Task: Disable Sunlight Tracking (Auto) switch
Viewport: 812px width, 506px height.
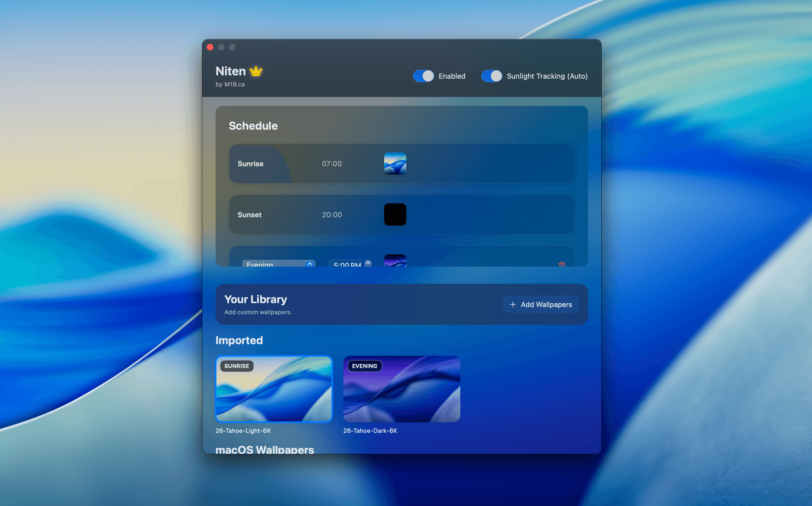Action: (x=491, y=76)
